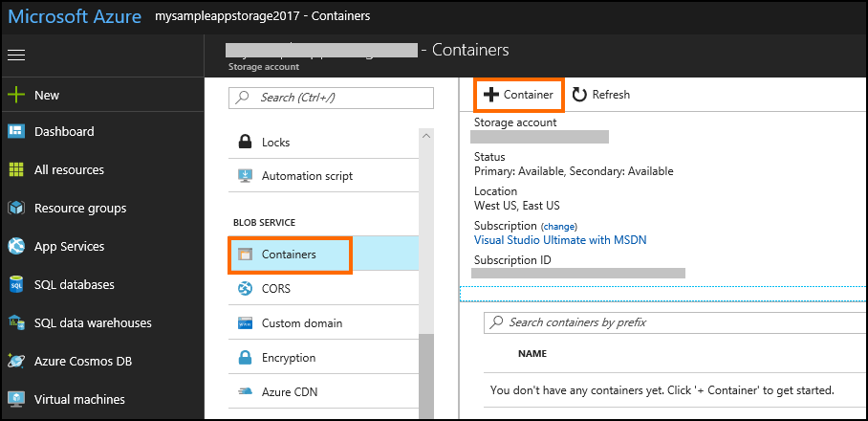Click the BLOB SERVICE section heading
Image resolution: width=868 pixels, height=421 pixels.
pos(264,223)
